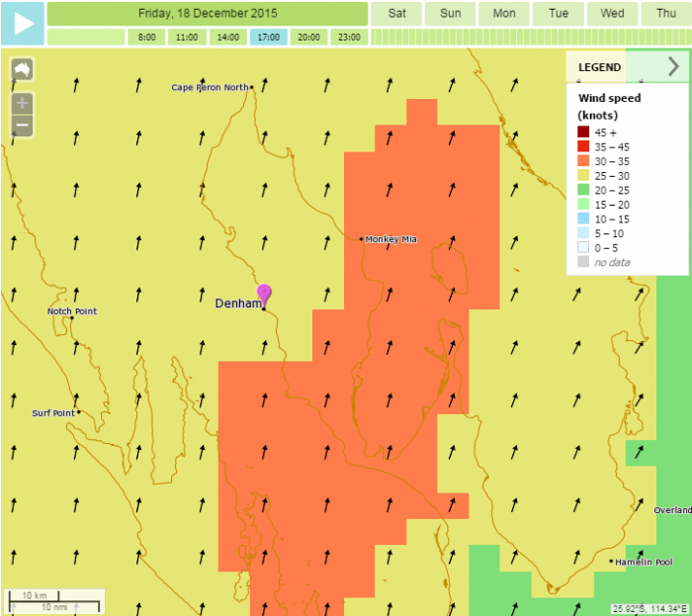Zoom in with the plus button

click(22, 103)
